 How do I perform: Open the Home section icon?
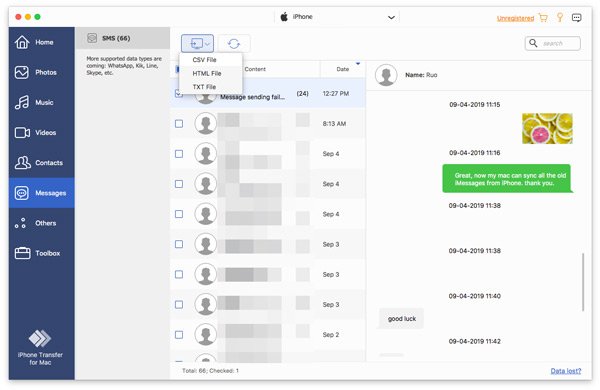coord(22,42)
